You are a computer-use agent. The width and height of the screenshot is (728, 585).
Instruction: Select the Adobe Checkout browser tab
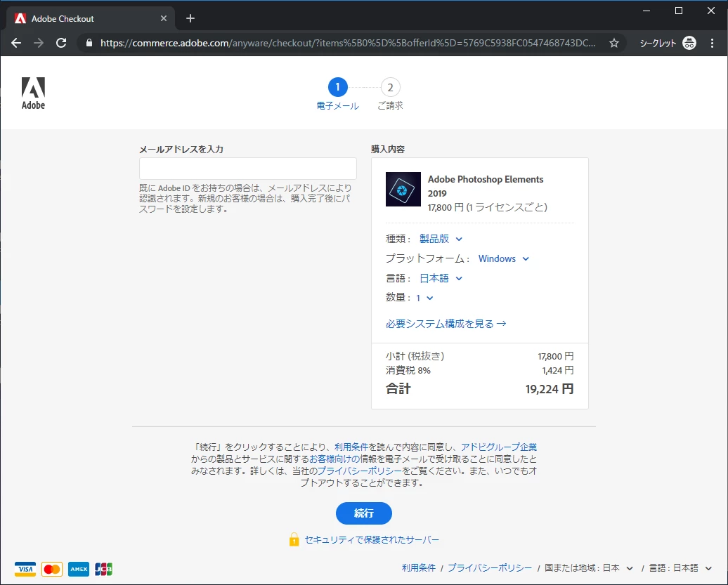pyautogui.click(x=91, y=18)
